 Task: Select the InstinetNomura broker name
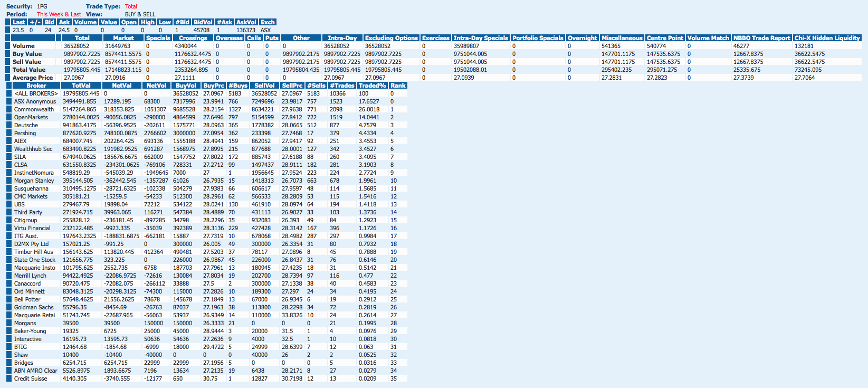pyautogui.click(x=34, y=173)
